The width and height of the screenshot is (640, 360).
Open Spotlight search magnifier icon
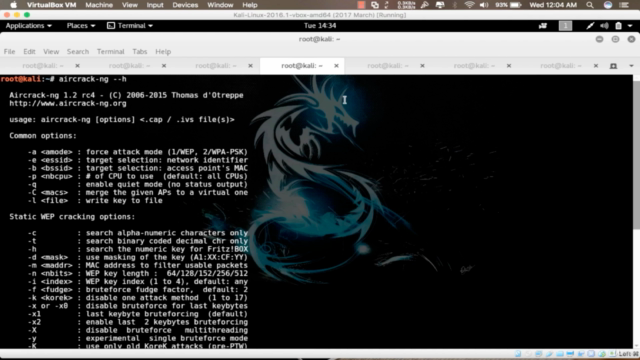coord(590,5)
